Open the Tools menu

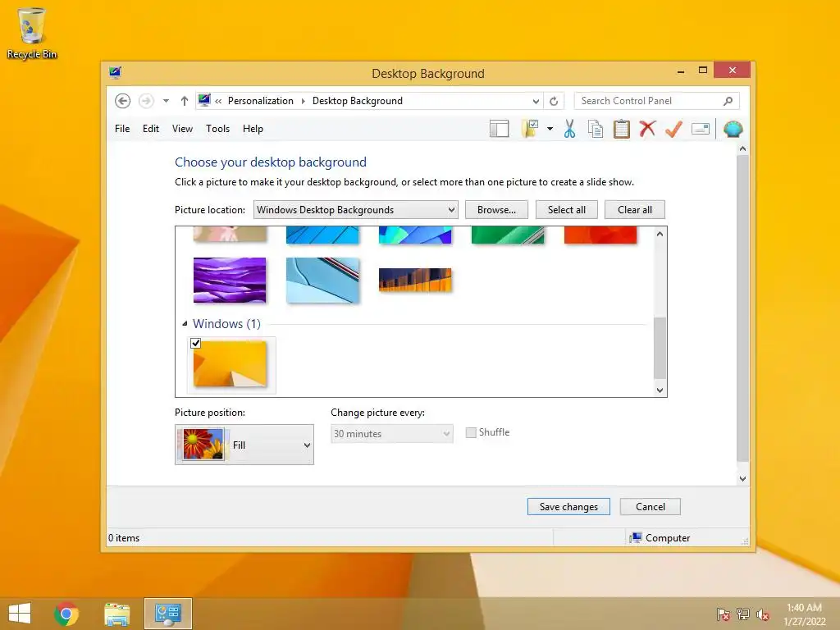click(x=217, y=129)
